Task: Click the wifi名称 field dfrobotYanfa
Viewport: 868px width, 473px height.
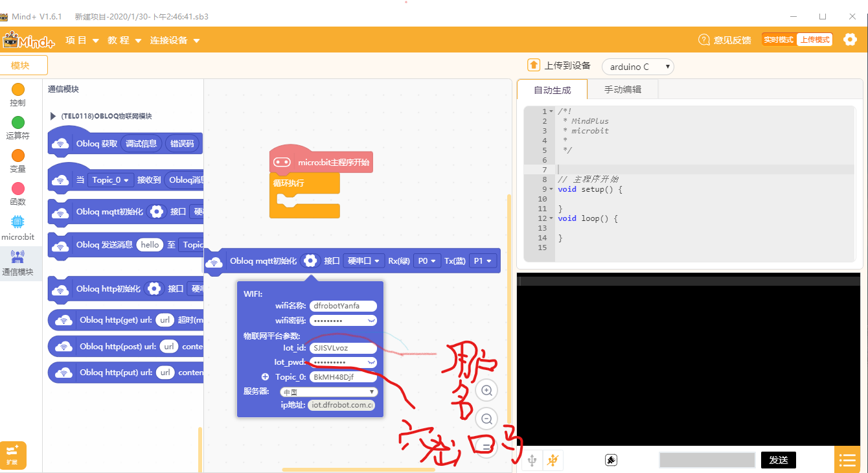Action: [x=343, y=306]
